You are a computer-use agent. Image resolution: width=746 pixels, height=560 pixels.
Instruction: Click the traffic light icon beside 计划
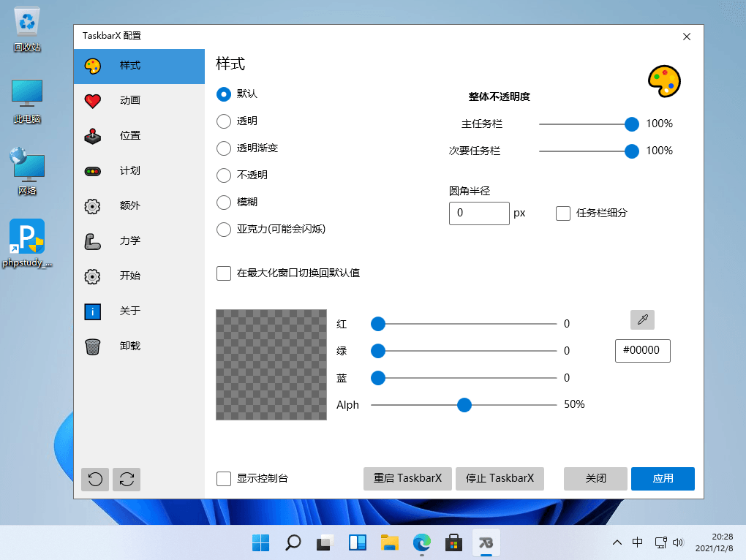pyautogui.click(x=92, y=171)
